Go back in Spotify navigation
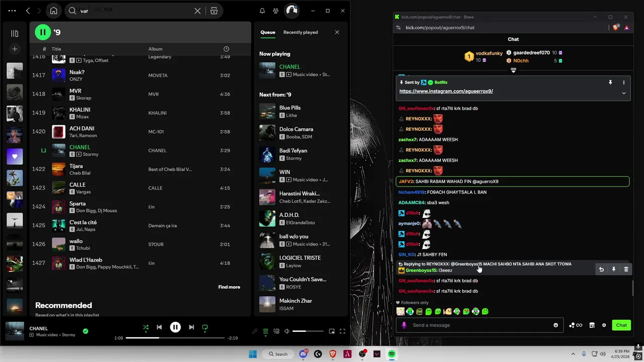This screenshot has height=362, width=644. pos(28,11)
